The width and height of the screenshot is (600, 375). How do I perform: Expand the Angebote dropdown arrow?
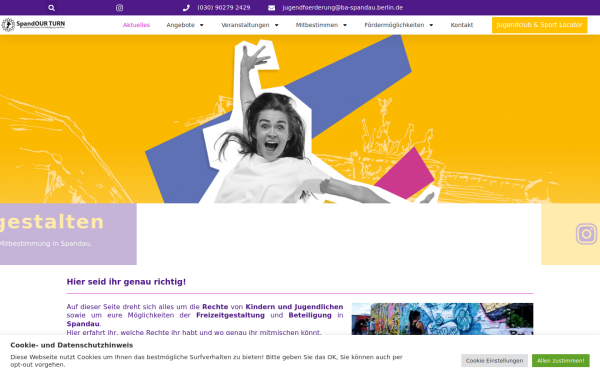[202, 25]
